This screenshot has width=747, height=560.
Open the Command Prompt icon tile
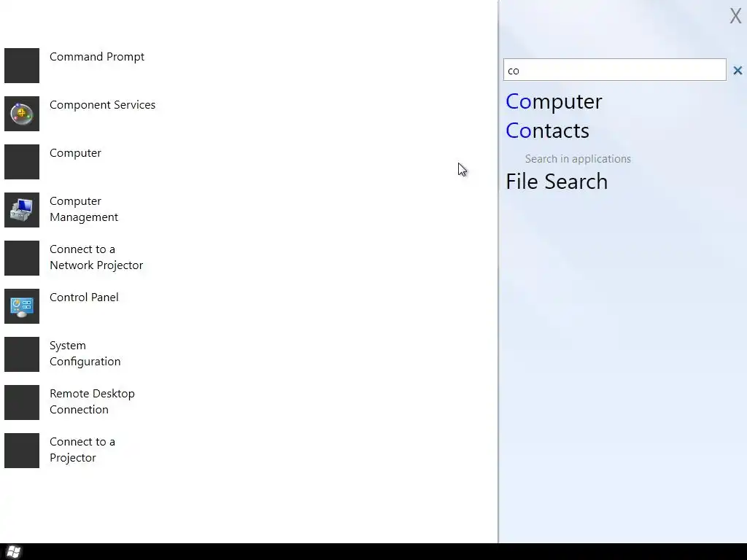point(22,66)
